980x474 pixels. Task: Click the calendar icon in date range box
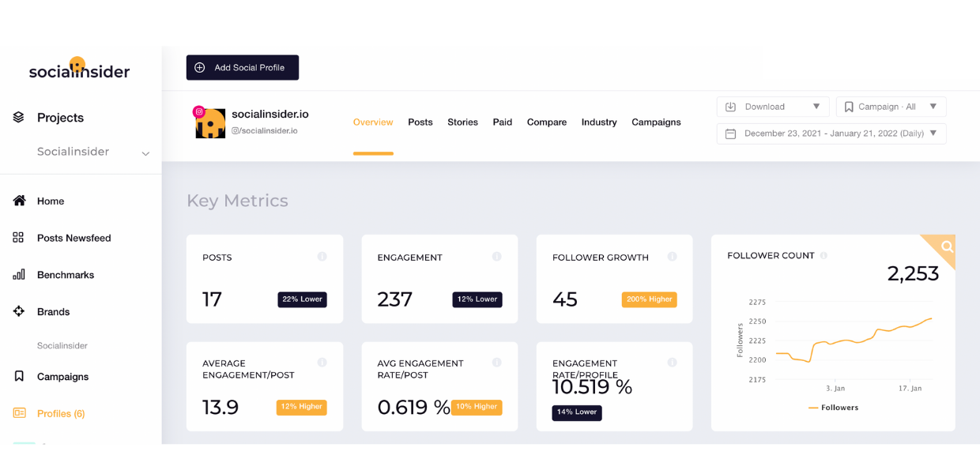(731, 134)
